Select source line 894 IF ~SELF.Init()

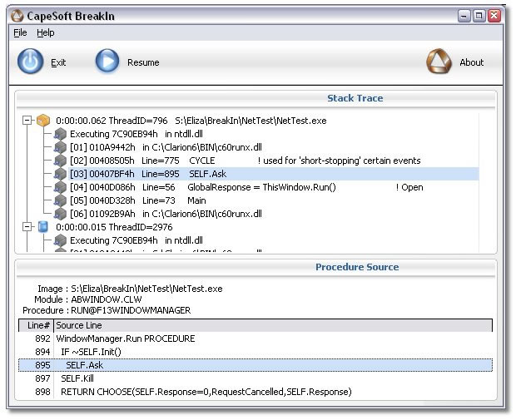(x=92, y=352)
